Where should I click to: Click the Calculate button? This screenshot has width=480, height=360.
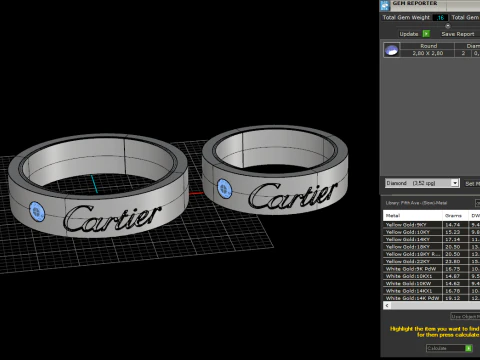449,348
